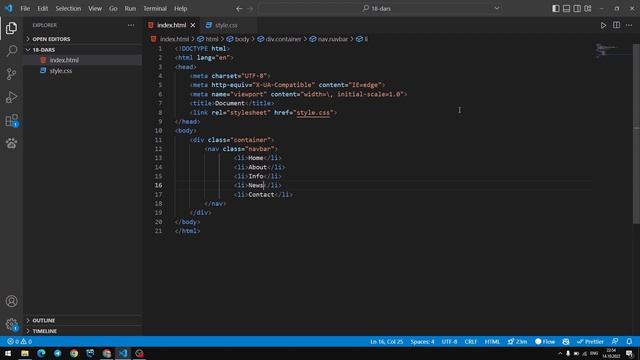This screenshot has width=640, height=360.
Task: Click the Run file play icon
Action: coord(603,25)
